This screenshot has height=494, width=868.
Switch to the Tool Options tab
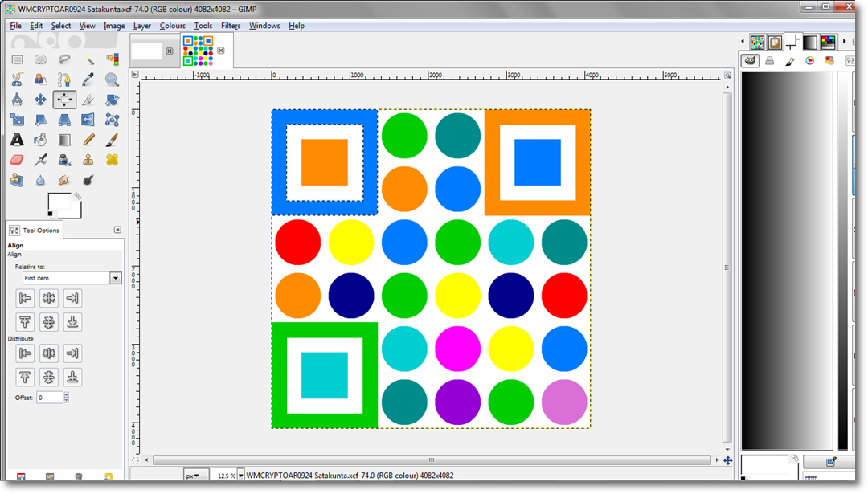[35, 230]
